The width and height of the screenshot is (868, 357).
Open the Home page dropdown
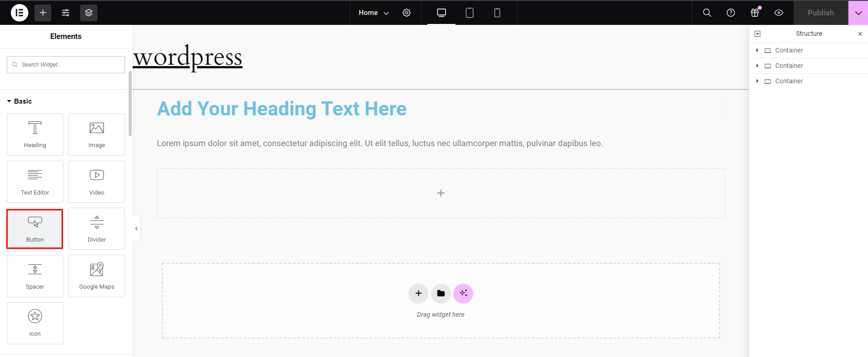(374, 13)
